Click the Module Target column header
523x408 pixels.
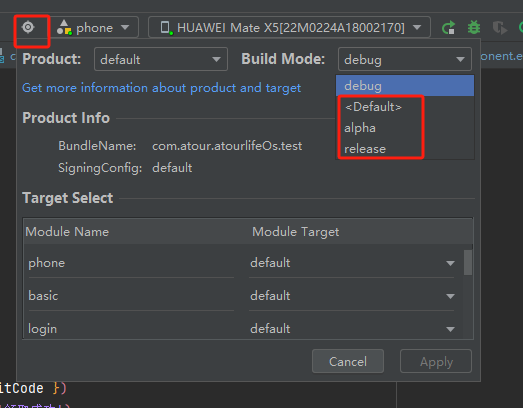(296, 232)
